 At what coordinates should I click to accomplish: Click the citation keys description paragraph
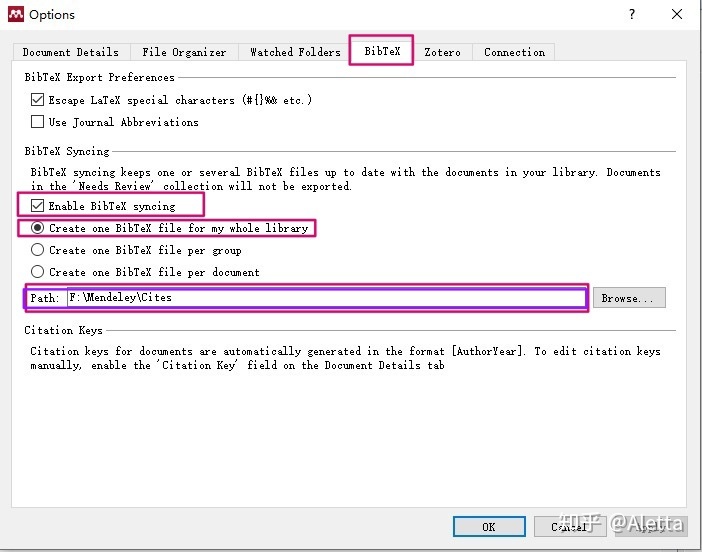345,358
